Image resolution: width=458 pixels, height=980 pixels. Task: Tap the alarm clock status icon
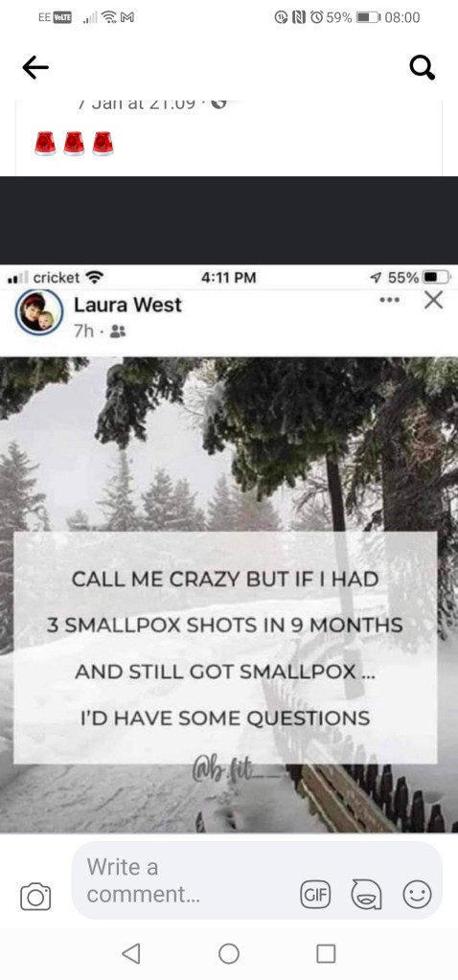pos(315,17)
